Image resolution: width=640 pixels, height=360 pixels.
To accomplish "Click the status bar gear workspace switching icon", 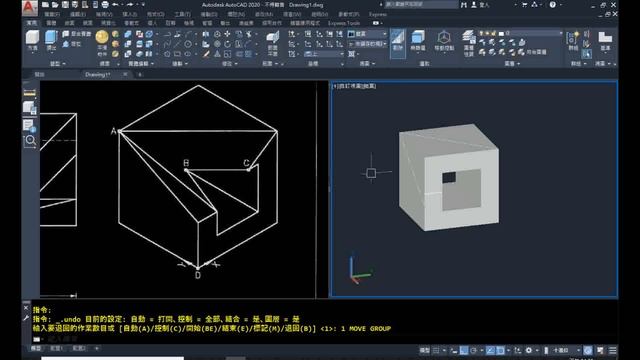I will [529, 350].
